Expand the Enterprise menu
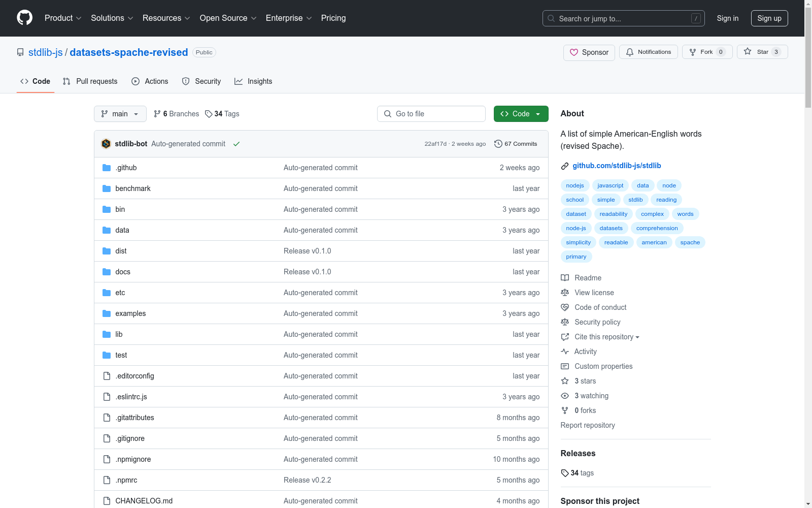This screenshot has width=812, height=508. 289,18
